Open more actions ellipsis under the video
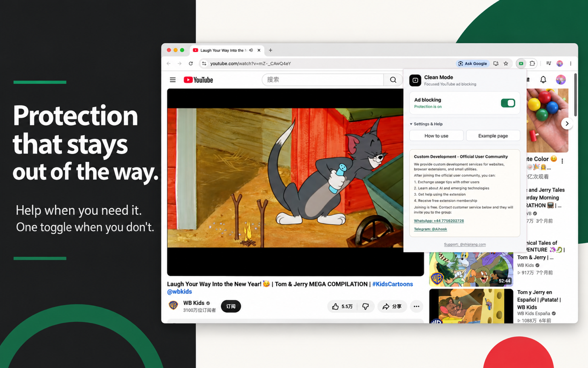This screenshot has height=368, width=588. tap(416, 306)
